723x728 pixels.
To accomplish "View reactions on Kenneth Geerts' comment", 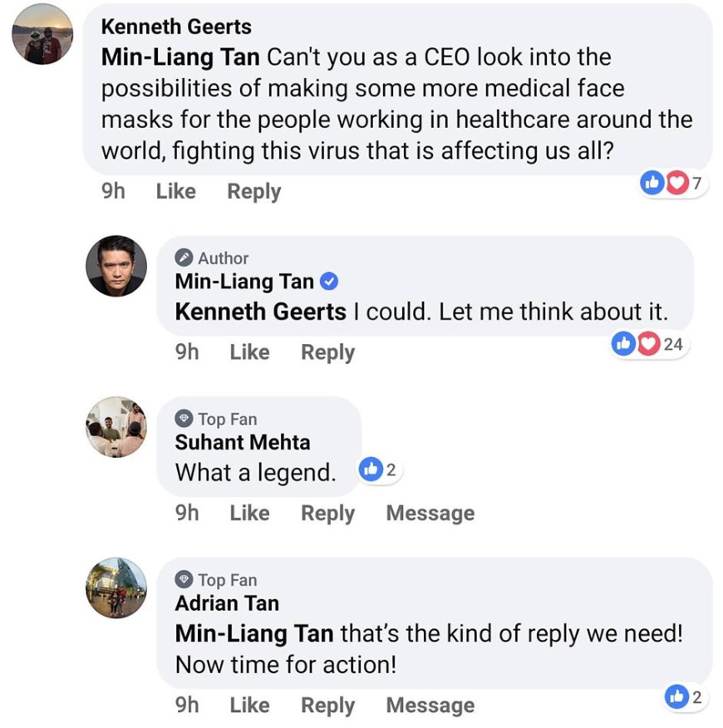I will [x=673, y=184].
